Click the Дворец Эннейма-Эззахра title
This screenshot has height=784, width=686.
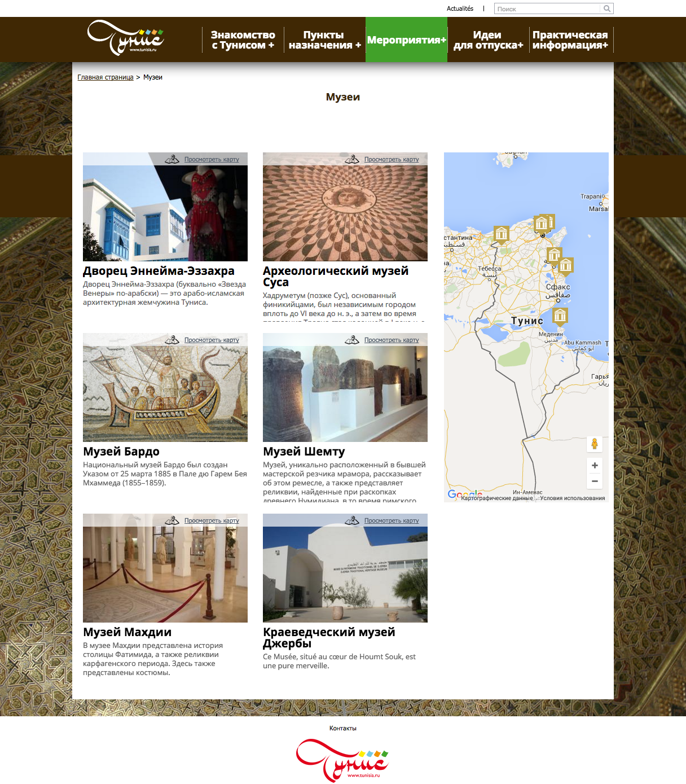click(x=159, y=271)
